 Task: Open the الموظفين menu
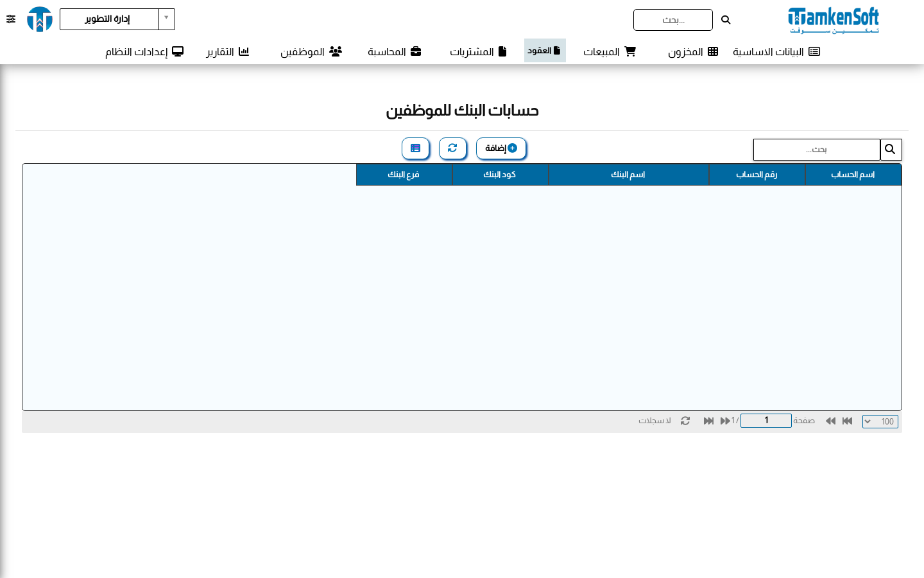[311, 51]
